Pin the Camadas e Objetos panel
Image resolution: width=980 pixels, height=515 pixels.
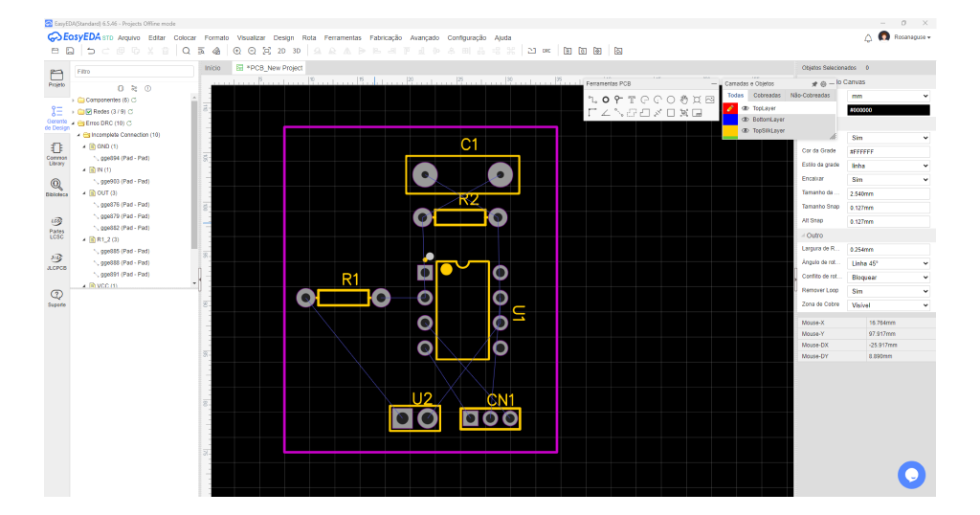coord(814,83)
